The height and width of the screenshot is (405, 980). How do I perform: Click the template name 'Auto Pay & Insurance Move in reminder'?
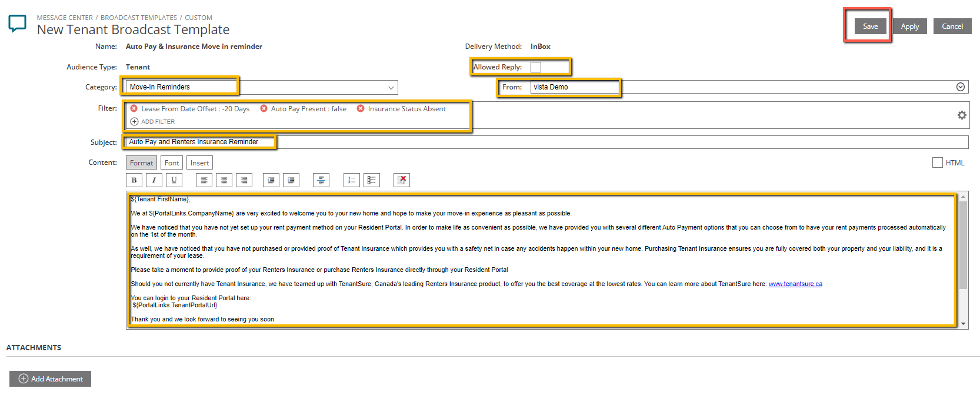pyautogui.click(x=194, y=47)
